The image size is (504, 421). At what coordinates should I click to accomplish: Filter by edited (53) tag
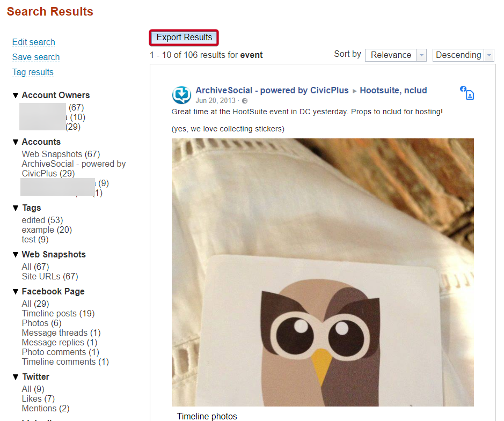[42, 220]
